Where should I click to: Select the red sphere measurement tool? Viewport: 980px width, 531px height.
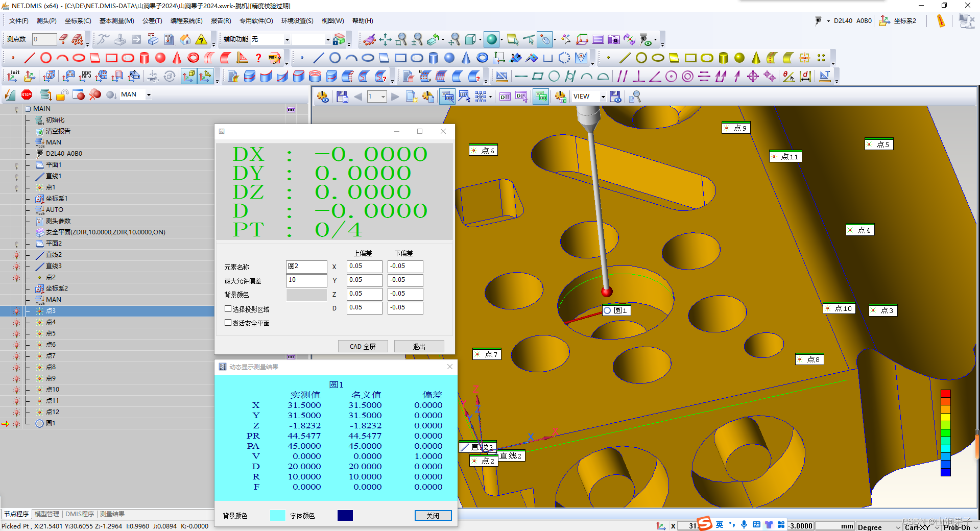point(160,58)
